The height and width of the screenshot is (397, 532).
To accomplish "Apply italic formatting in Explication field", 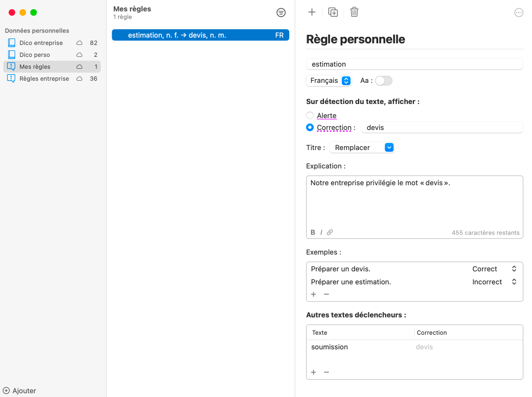I will 321,232.
